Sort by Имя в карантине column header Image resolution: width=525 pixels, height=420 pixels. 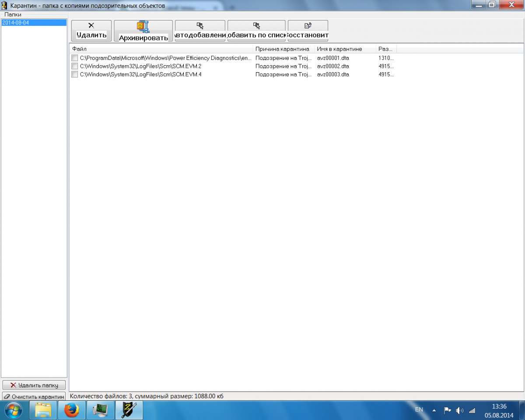[x=345, y=49]
